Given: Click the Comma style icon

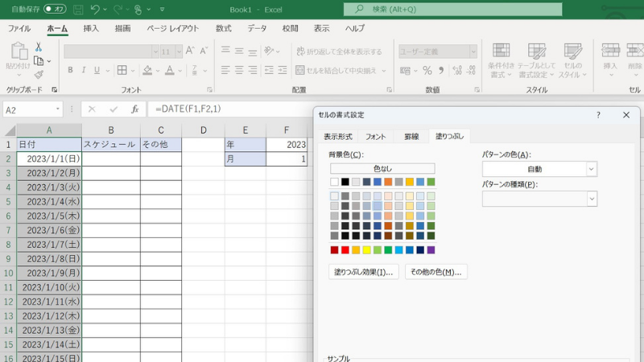Looking at the screenshot, I should 441,71.
